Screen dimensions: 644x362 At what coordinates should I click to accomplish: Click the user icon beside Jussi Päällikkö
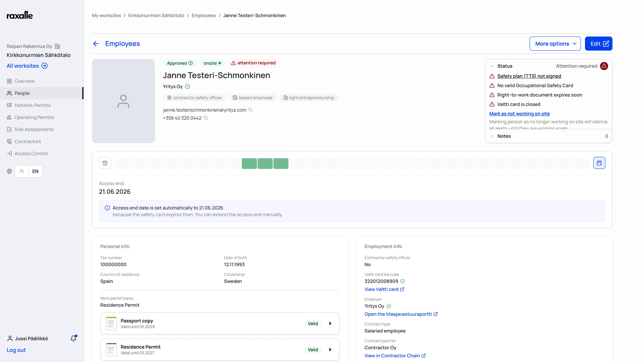(10, 338)
